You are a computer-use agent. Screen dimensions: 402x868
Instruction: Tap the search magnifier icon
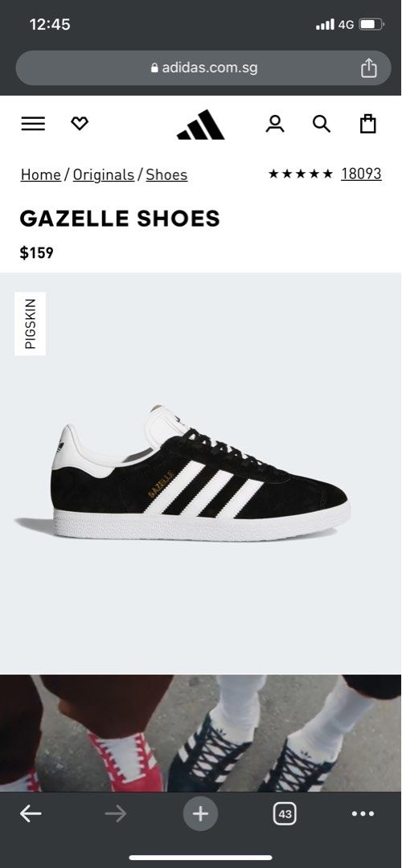pos(322,124)
